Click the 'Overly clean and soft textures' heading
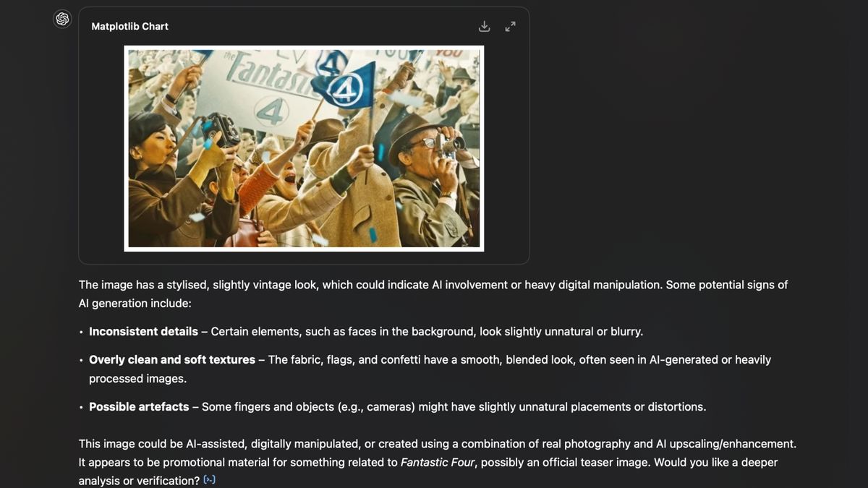 tap(172, 359)
